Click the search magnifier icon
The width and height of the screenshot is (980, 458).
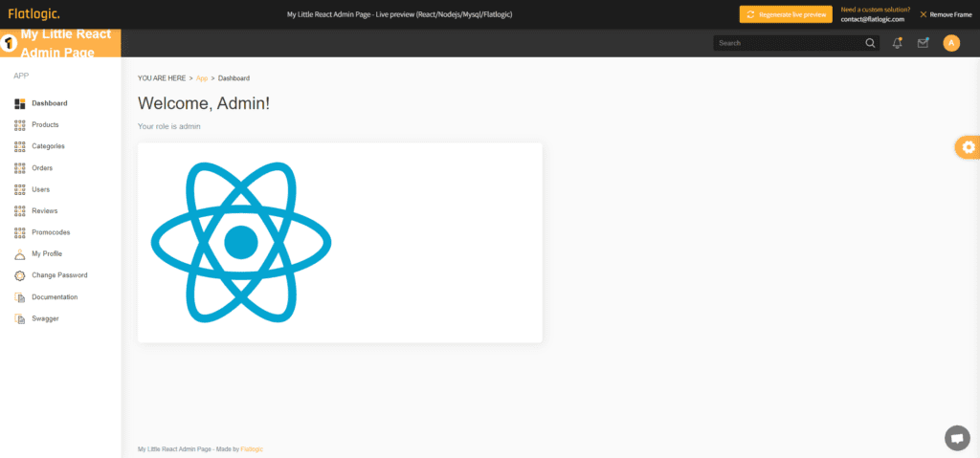point(870,43)
